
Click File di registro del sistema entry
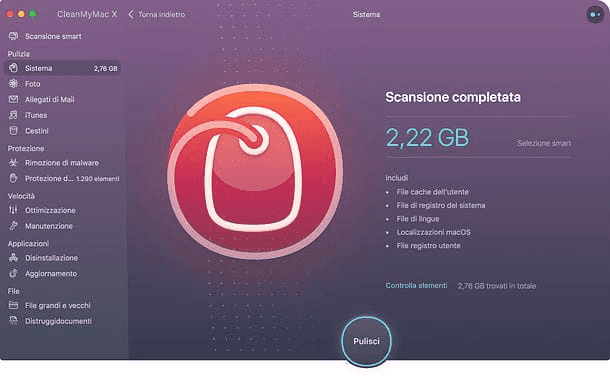441,205
